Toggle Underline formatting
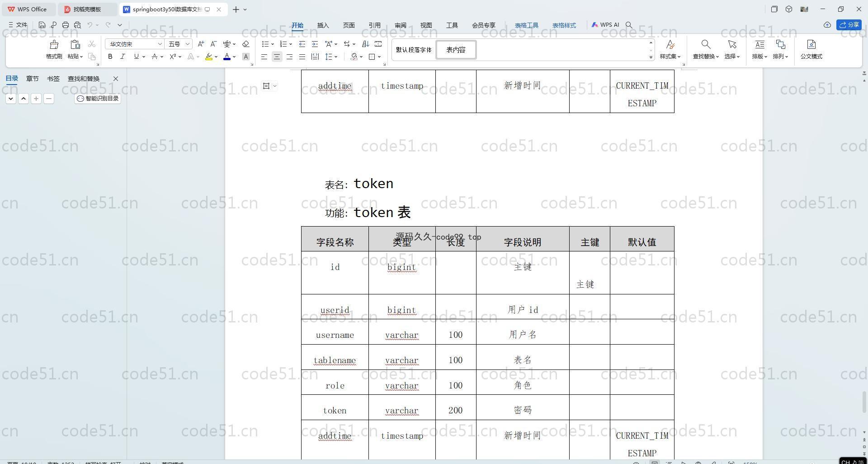The width and height of the screenshot is (868, 464). tap(136, 57)
